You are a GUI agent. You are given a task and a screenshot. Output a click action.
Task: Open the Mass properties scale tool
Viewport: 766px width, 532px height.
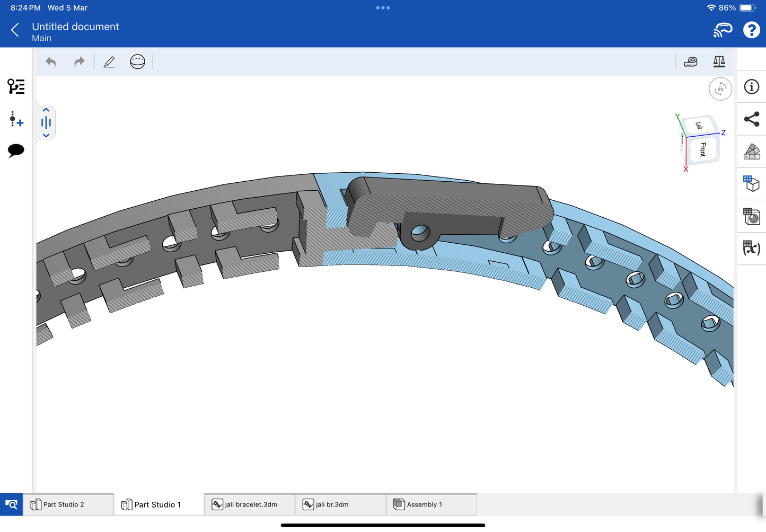(719, 62)
